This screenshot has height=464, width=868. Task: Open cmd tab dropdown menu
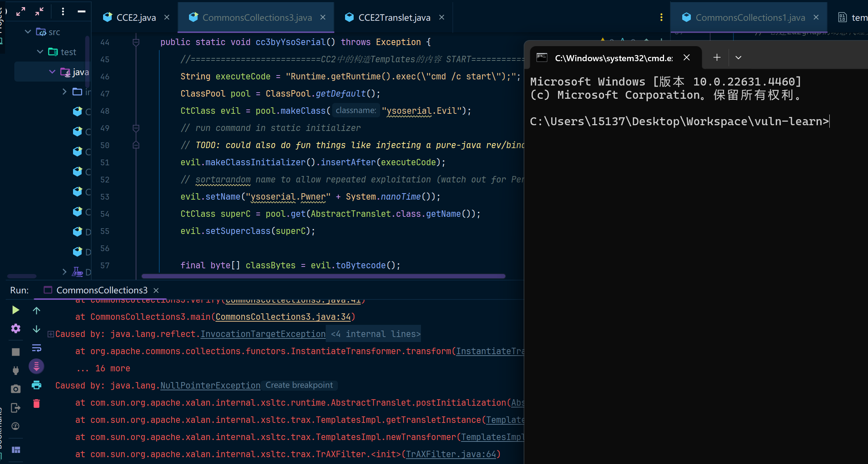click(x=738, y=58)
